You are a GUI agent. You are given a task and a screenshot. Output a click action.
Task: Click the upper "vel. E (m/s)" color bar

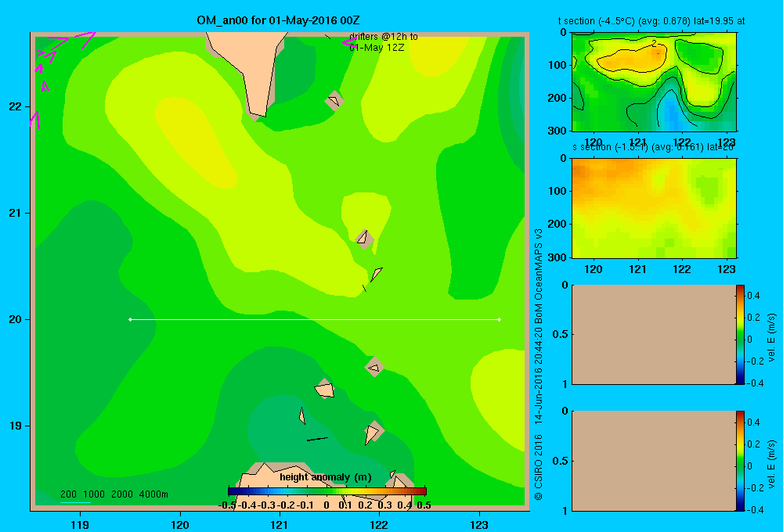click(x=740, y=334)
